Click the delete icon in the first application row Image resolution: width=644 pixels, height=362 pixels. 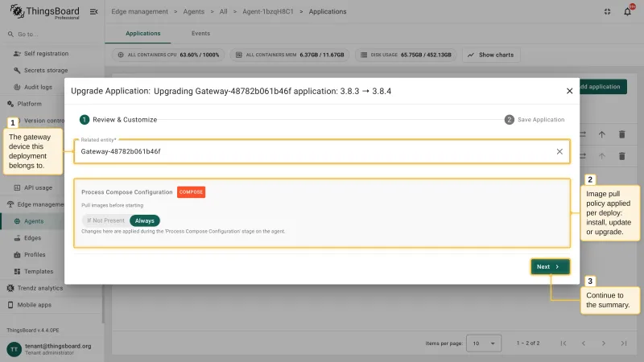(x=621, y=134)
